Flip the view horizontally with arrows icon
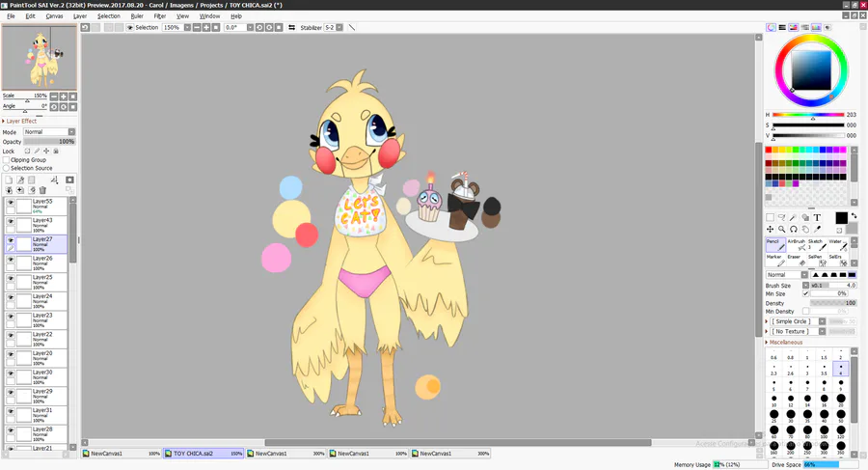The image size is (868, 470). pyautogui.click(x=291, y=27)
